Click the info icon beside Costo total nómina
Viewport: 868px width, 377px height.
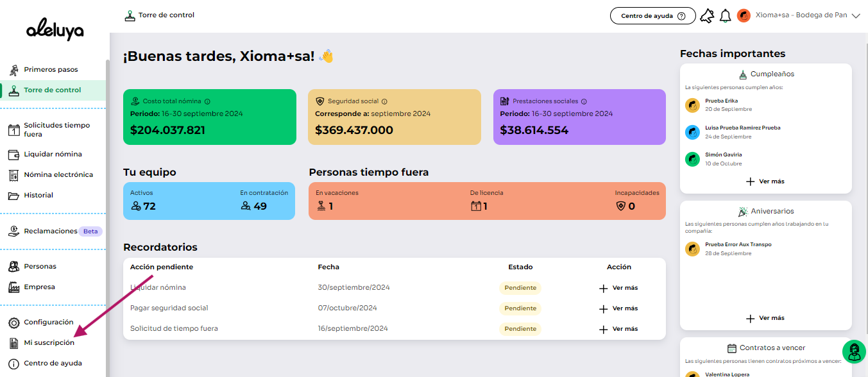(207, 101)
